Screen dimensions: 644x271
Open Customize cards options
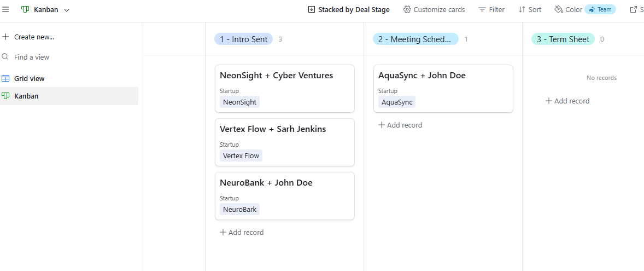click(434, 9)
